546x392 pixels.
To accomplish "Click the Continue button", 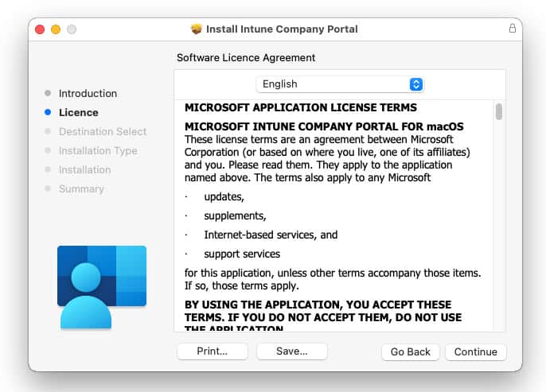I will 476,352.
